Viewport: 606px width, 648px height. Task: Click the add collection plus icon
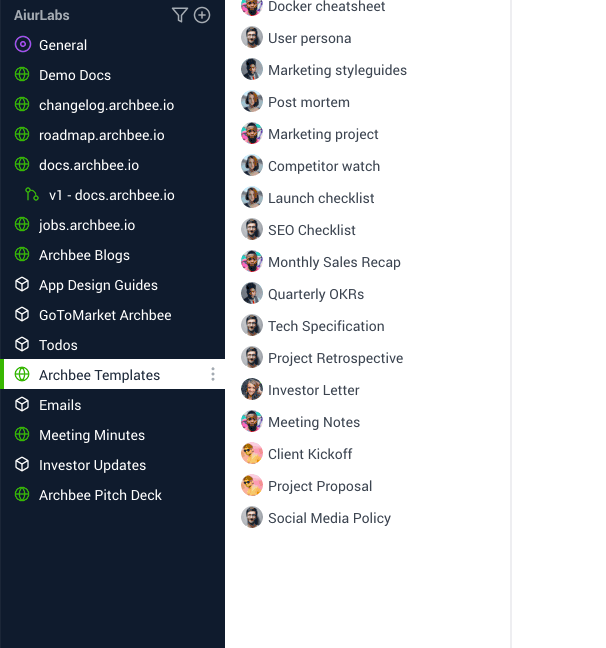[202, 15]
